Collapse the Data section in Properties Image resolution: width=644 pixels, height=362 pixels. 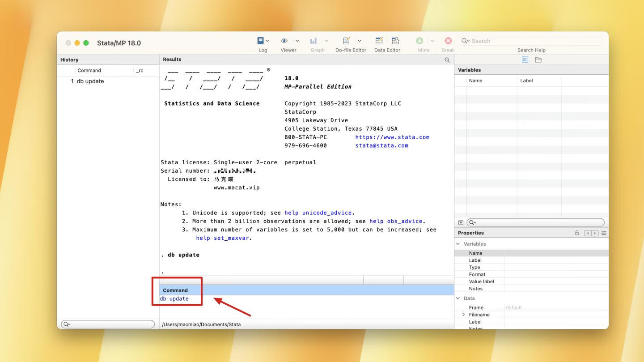(458, 298)
